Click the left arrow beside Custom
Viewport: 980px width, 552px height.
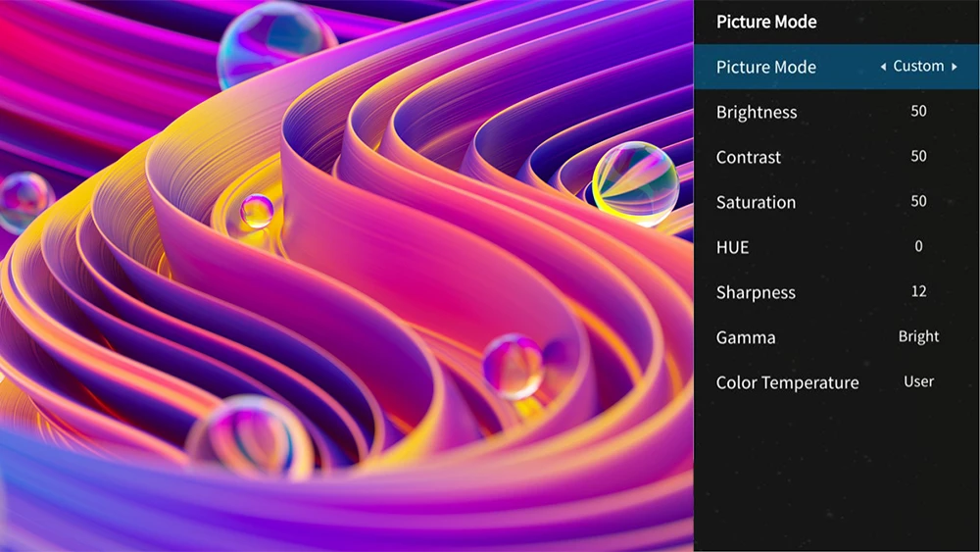point(883,67)
